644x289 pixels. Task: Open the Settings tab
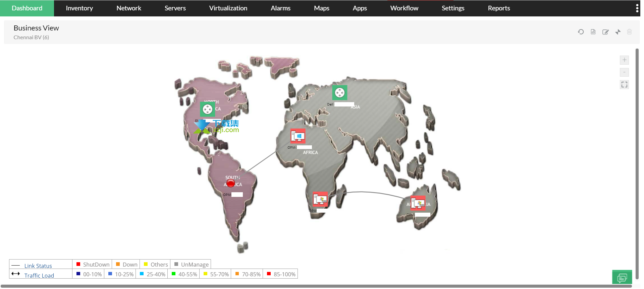453,8
